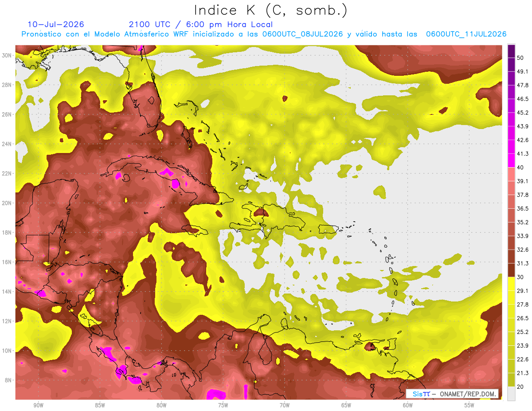Screen dimensions: 532x411
Task: Click the color scale value 27.8
Action: coord(523,304)
